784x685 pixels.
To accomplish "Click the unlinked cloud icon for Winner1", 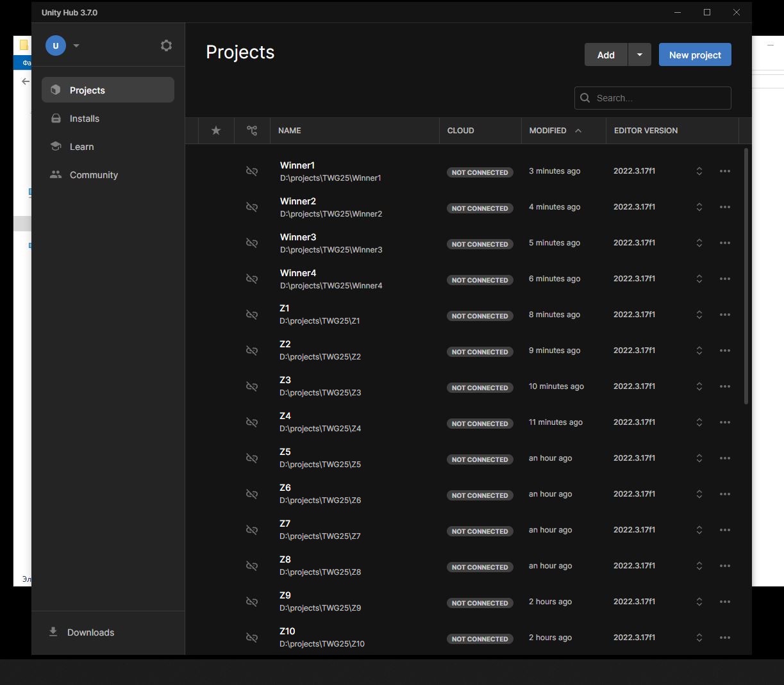I will [252, 171].
